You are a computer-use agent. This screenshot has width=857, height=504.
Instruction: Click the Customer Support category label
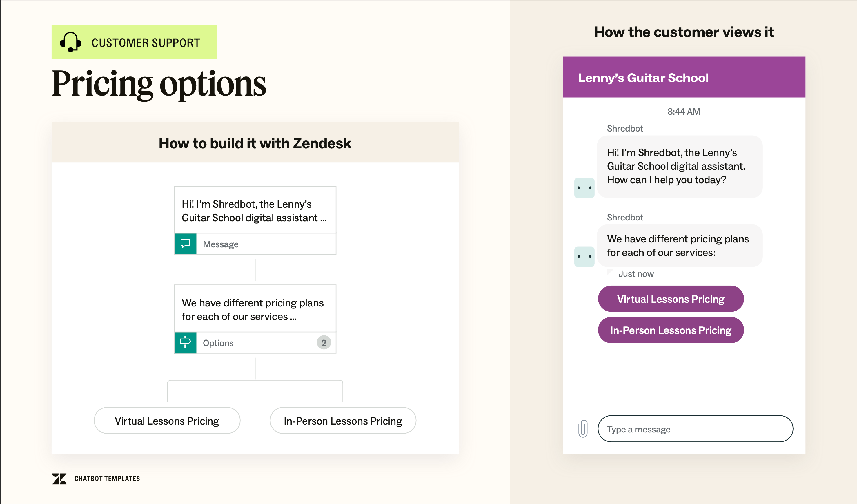coord(146,43)
